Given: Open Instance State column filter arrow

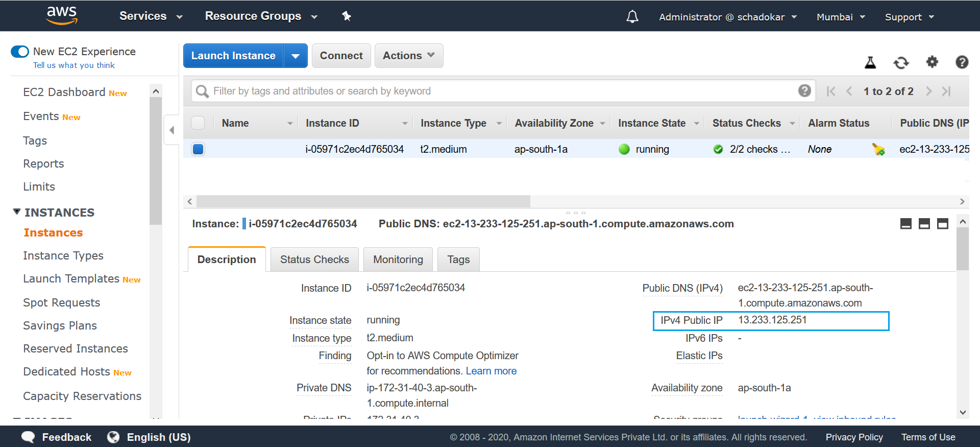Looking at the screenshot, I should pos(696,123).
